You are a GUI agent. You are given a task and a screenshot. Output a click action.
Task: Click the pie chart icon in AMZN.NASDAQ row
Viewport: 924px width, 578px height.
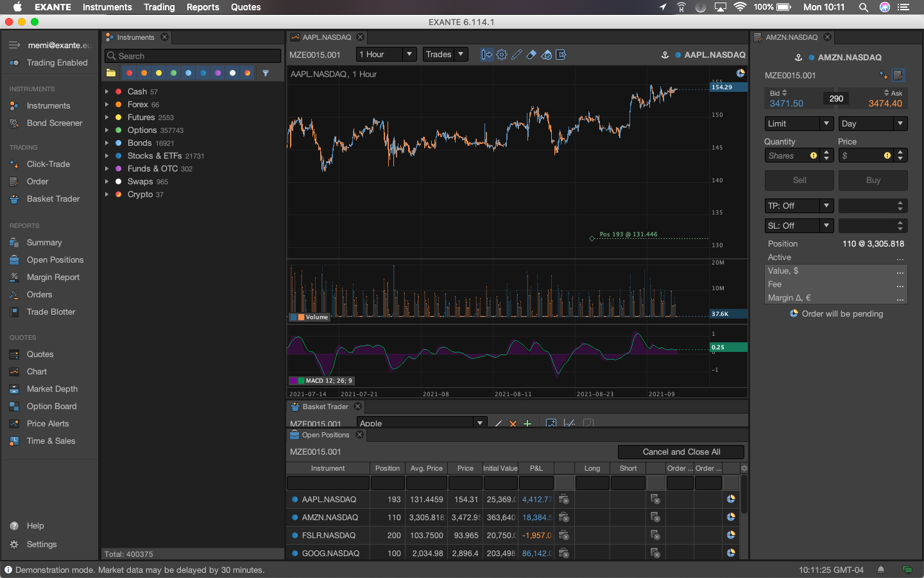point(731,517)
